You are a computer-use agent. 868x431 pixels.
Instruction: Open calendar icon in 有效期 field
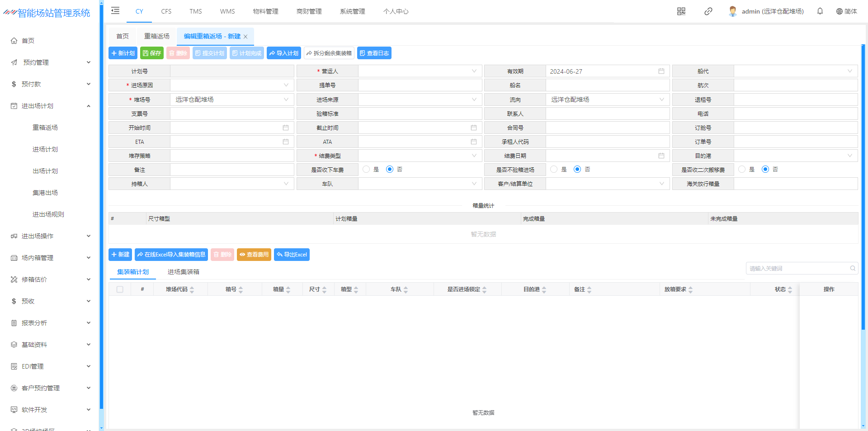(661, 71)
